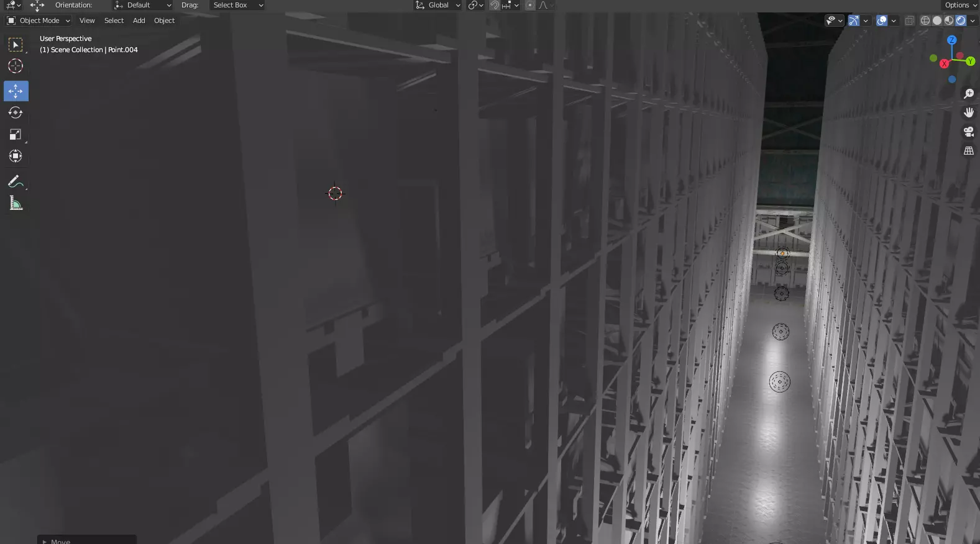Switch perspective/orthographic with grid icon
This screenshot has width=980, height=544.
pos(968,150)
